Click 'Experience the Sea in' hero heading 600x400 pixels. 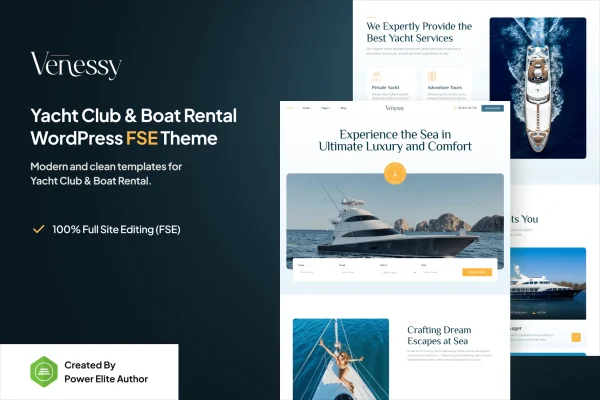click(395, 134)
